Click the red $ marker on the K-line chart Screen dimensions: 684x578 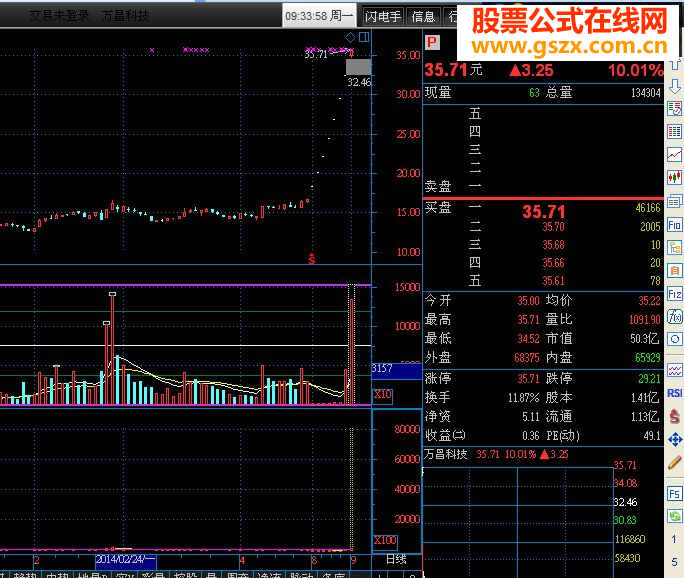coord(311,259)
